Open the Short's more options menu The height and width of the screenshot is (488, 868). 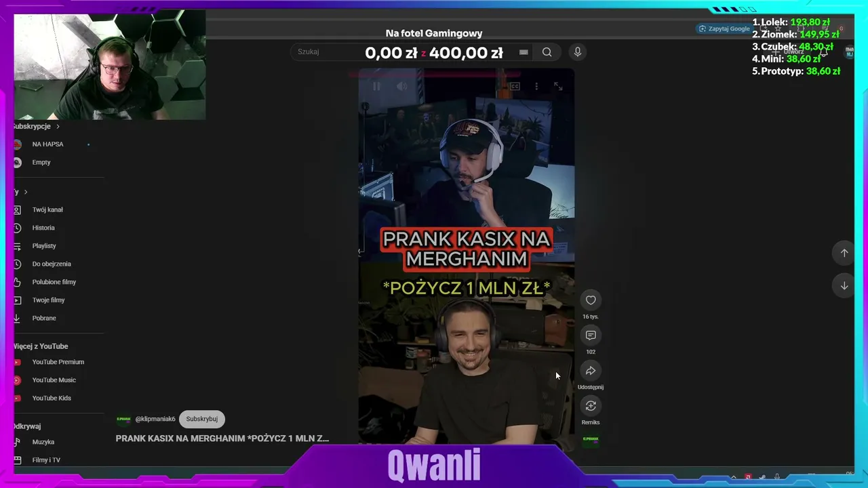click(x=536, y=86)
